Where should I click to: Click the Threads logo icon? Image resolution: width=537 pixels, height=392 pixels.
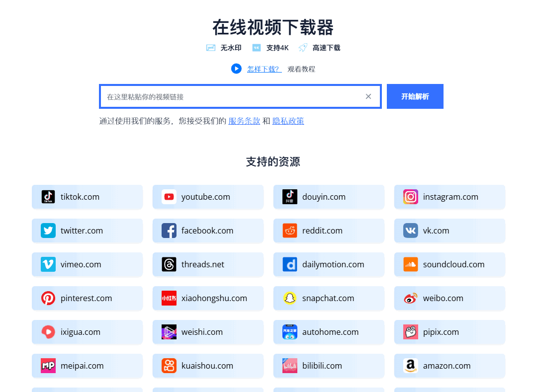(169, 264)
